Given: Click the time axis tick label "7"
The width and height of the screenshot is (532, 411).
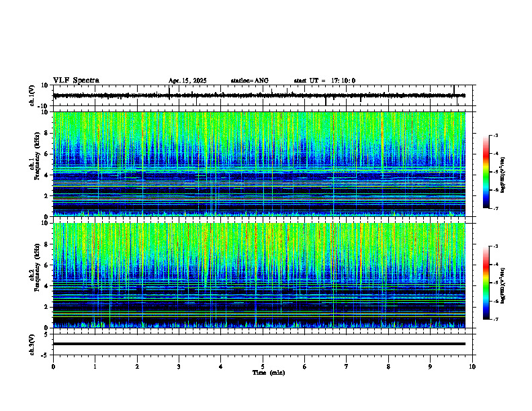Looking at the screenshot, I should [x=347, y=367].
